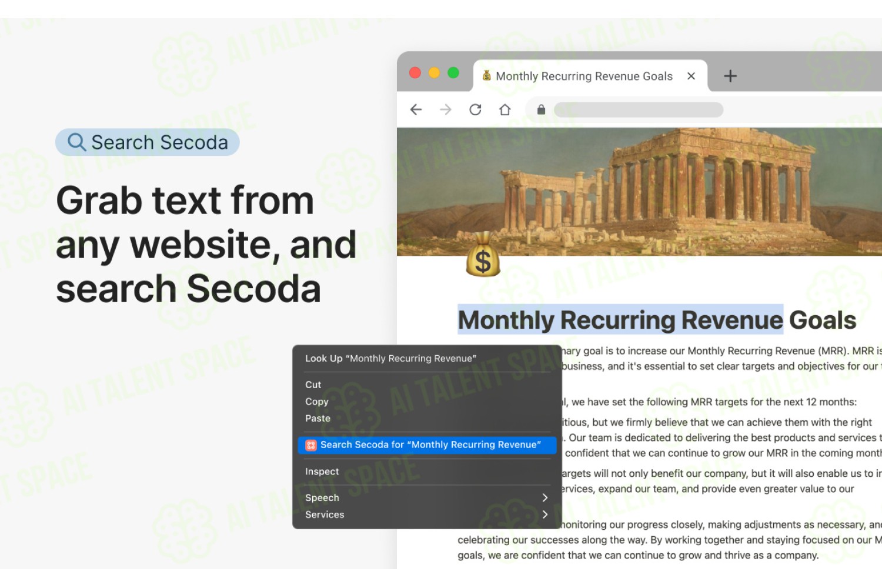The height and width of the screenshot is (588, 882).
Task: Click the padlock site security icon
Action: coord(541,109)
